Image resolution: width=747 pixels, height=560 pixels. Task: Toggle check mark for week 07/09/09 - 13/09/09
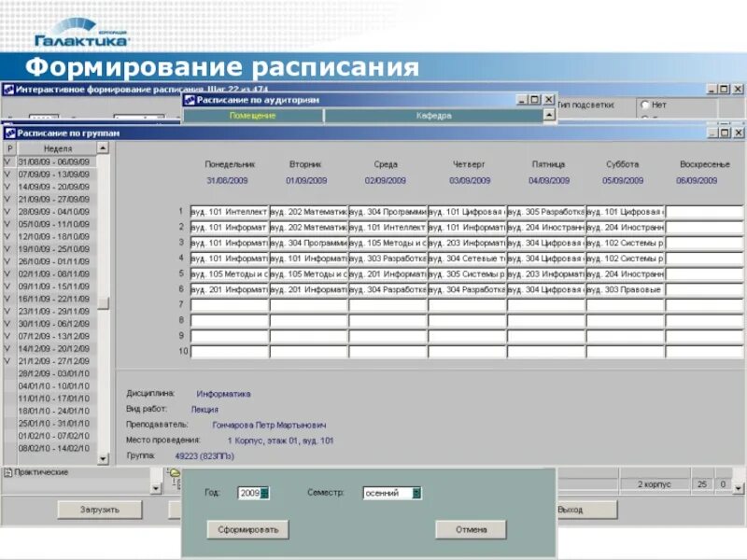point(7,175)
